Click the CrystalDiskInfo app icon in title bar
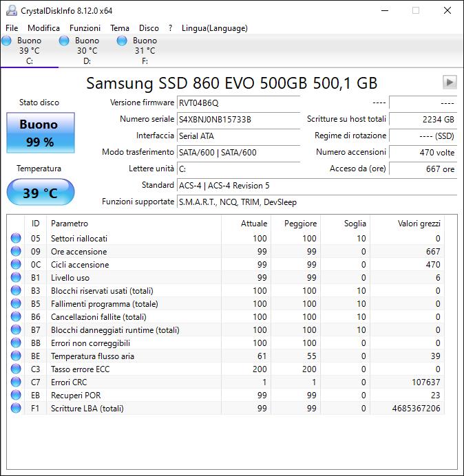 (x=11, y=10)
